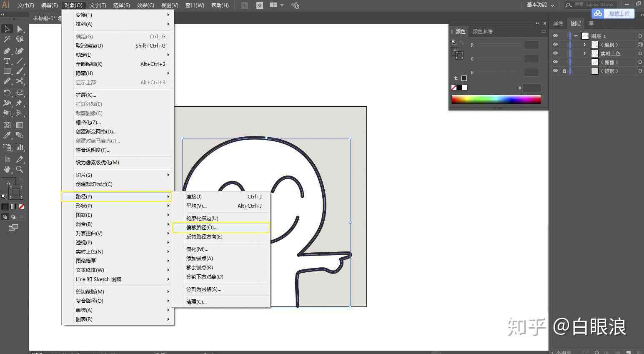
Task: Hide the 矩形 layer
Action: click(x=555, y=71)
